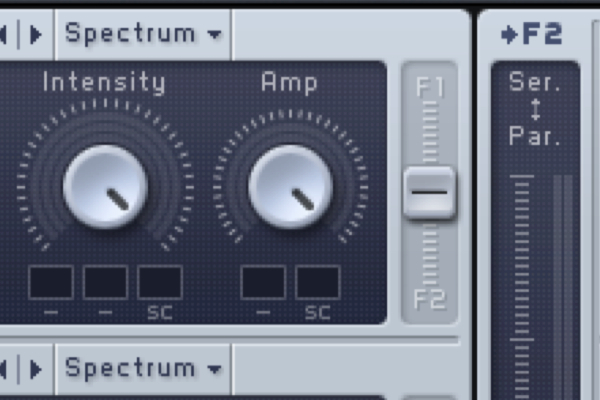
Task: Click previous wavetable arrow in lower oscillator
Action: [x=3, y=369]
